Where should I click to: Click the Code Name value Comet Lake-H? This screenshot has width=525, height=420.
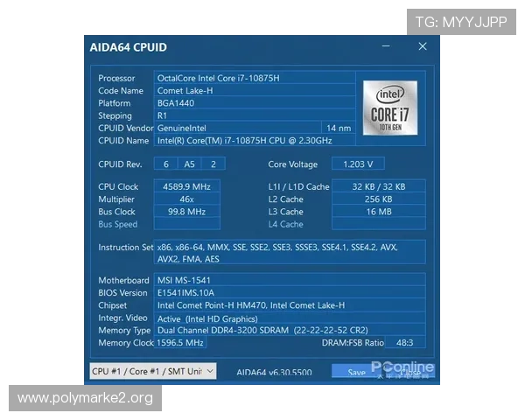coord(255,90)
